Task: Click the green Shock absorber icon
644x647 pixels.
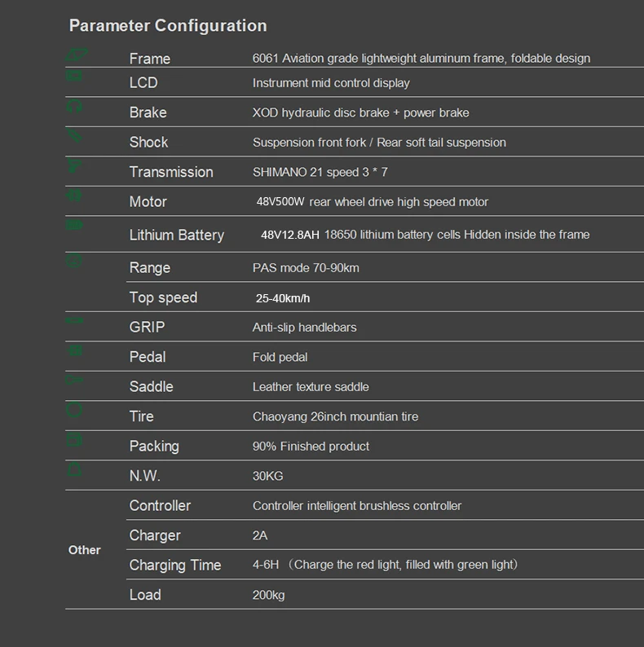Action: [x=75, y=135]
